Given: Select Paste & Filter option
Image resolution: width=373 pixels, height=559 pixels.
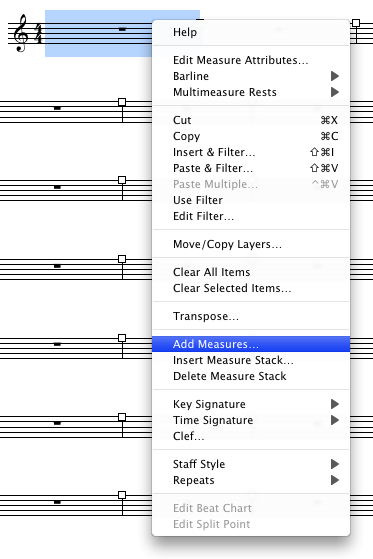Looking at the screenshot, I should [x=251, y=168].
